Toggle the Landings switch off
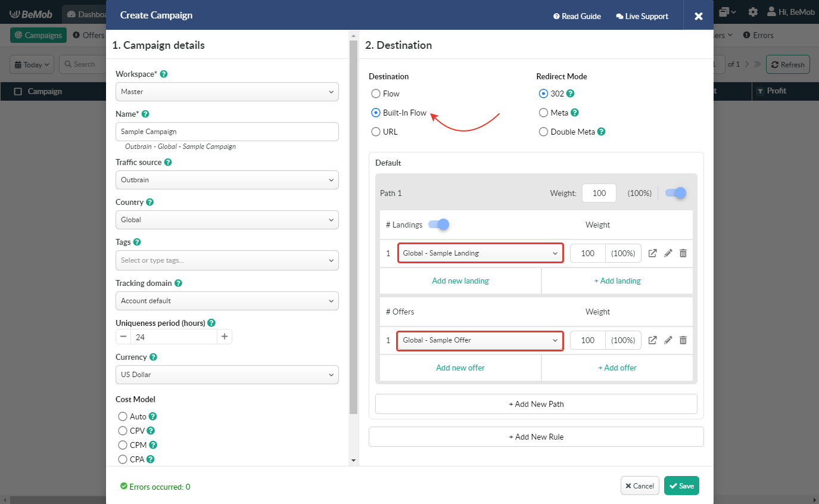The image size is (819, 504). coord(438,225)
